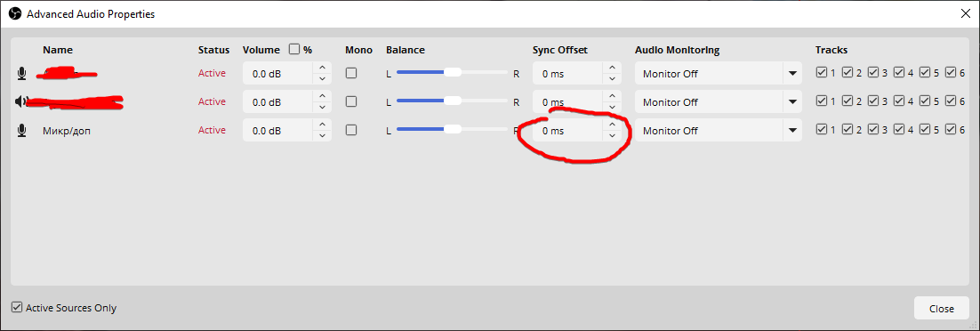
Task: Uncheck track 2 for Микр/доп
Action: [847, 130]
